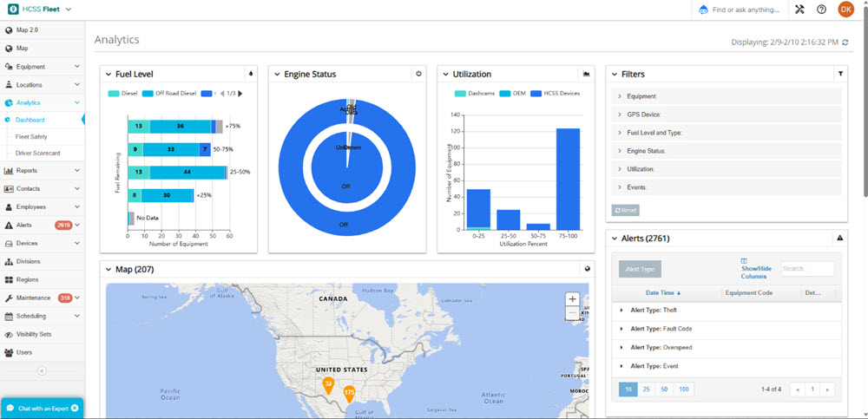Screen dimensions: 868x419
Task: Collapse the Utilization panel
Action: pyautogui.click(x=445, y=74)
